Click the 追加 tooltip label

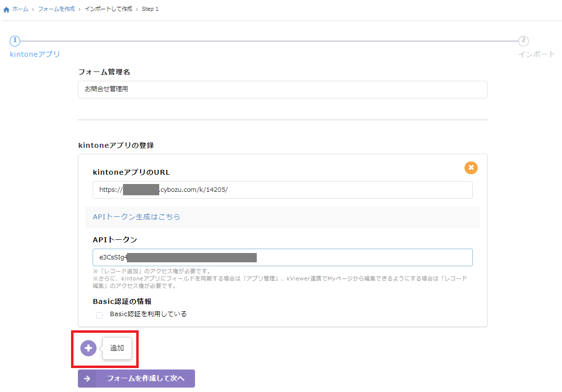[117, 348]
